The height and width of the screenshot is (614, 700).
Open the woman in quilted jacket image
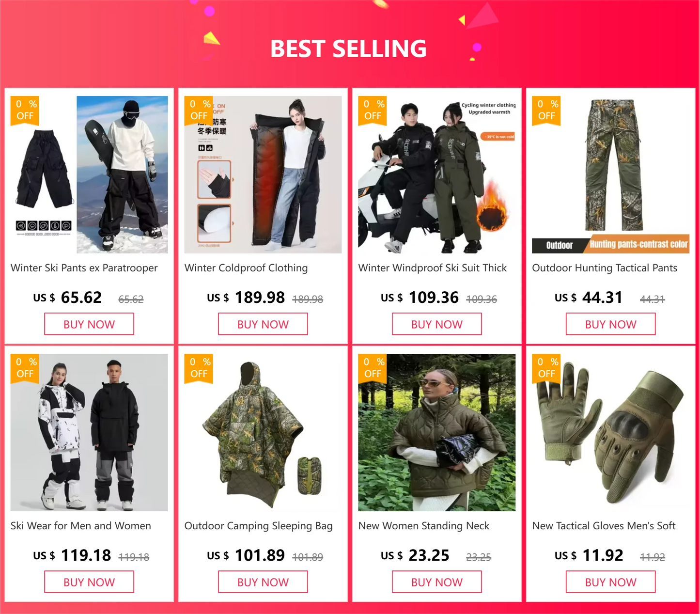point(437,432)
